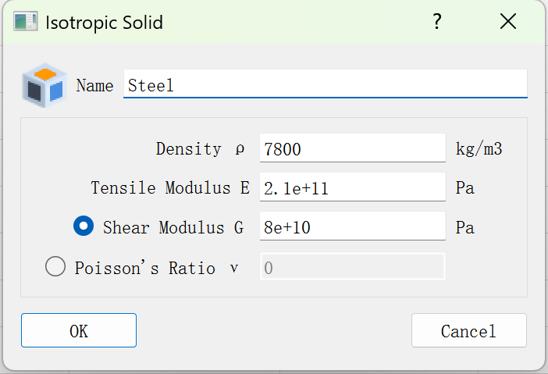Click the Density field showing 7800
Image resolution: width=548 pixels, height=374 pixels.
tap(353, 148)
